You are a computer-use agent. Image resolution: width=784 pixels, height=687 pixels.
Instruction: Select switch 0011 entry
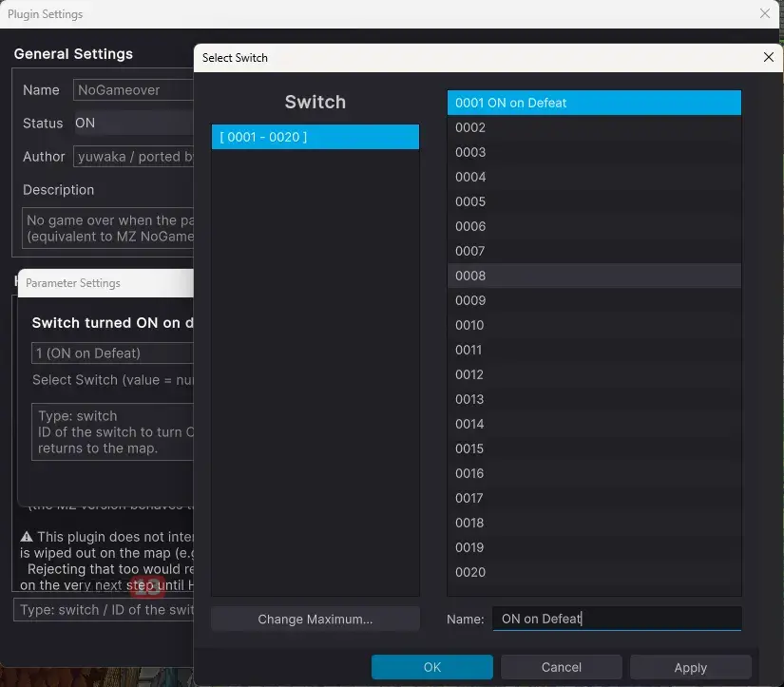(x=594, y=350)
